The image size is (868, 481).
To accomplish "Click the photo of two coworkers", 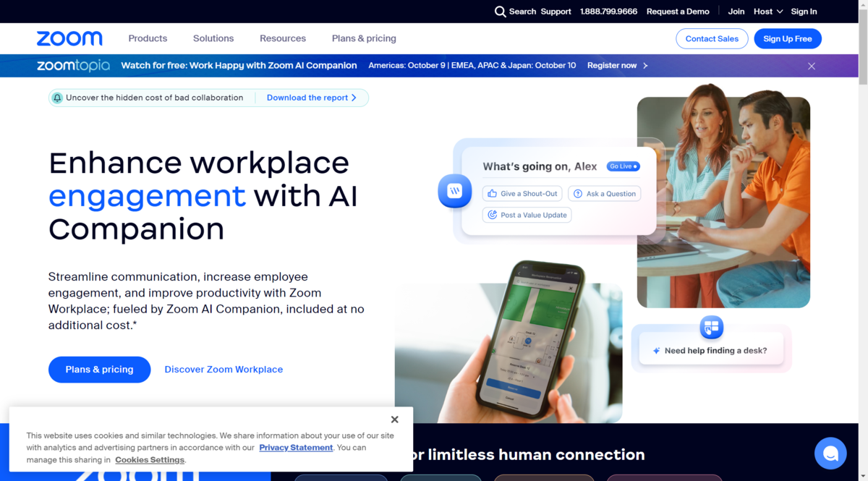I will 723,197.
